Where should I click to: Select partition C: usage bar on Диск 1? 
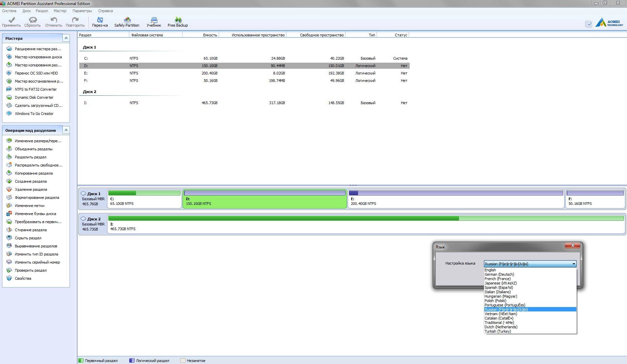(x=144, y=193)
